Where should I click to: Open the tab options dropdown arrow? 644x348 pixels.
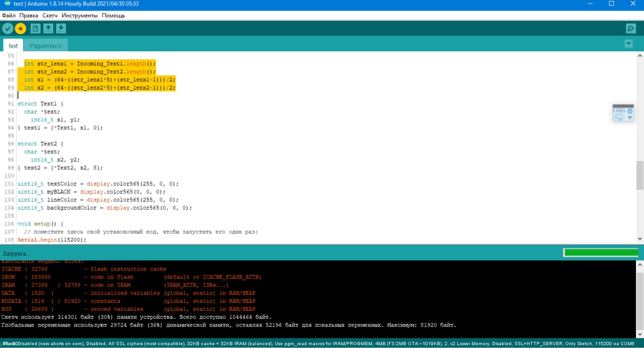(x=628, y=44)
